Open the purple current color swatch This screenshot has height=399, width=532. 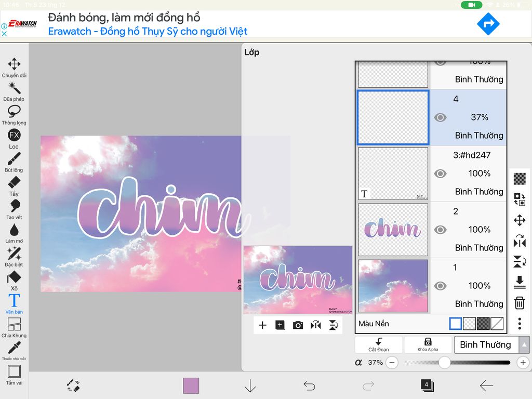191,386
